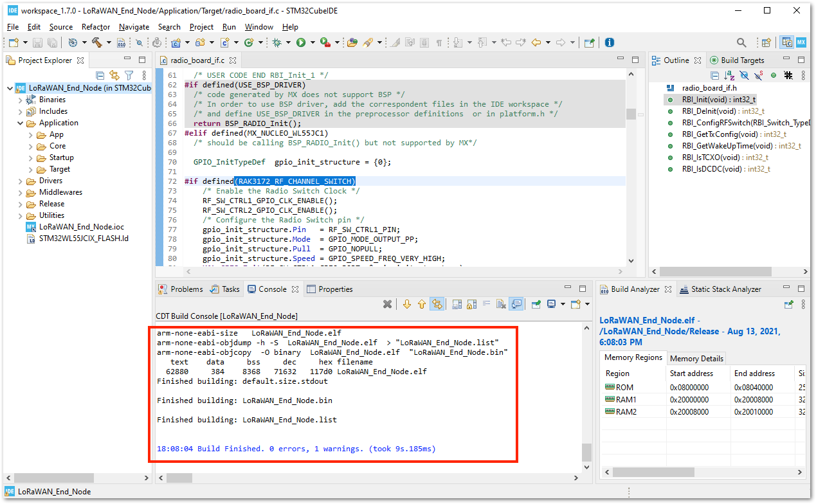The image size is (816, 504).
Task: Toggle Scroll Lock in the Console
Action: coord(469,303)
